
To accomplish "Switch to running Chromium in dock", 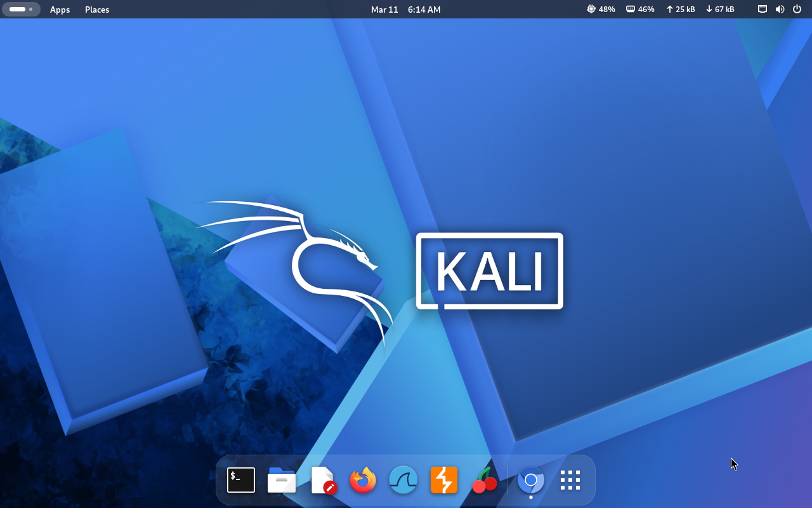I will pyautogui.click(x=531, y=480).
